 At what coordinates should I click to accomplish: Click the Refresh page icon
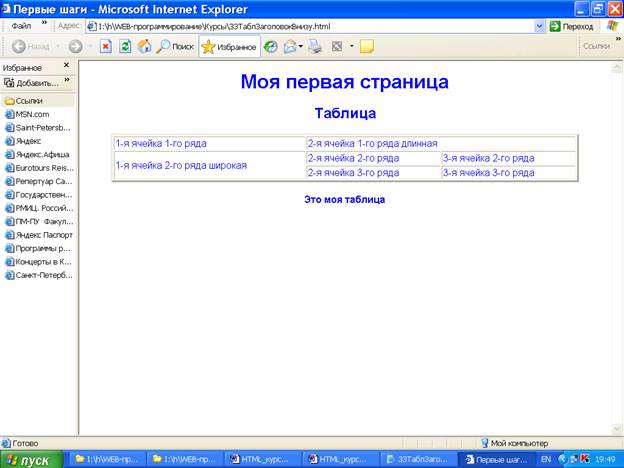tap(125, 47)
